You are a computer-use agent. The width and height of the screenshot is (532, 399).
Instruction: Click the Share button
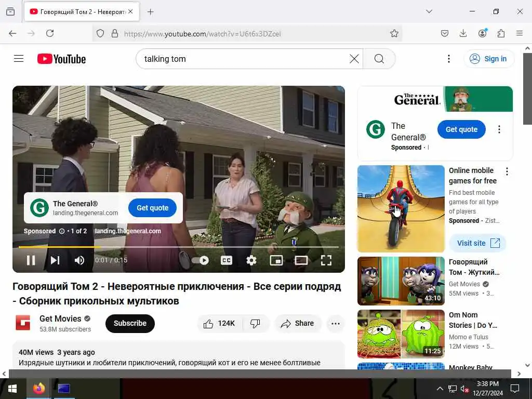(x=297, y=323)
